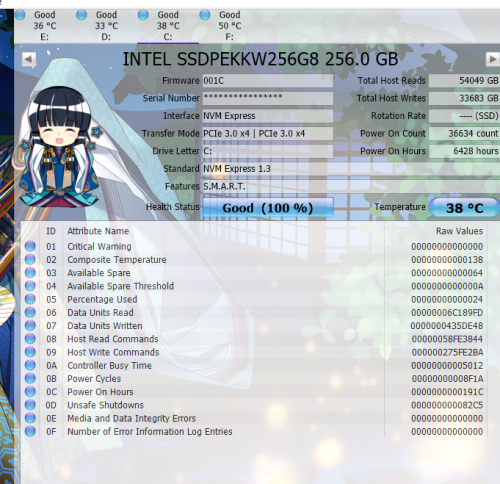
Task: Click the Good (100 %) health status button
Action: point(268,208)
